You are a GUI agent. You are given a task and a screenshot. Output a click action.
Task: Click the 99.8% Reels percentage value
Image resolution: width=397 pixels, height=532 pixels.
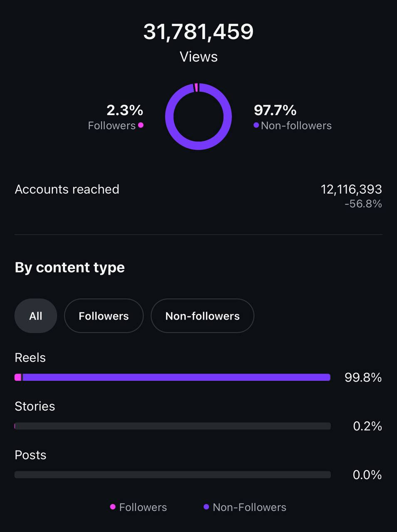click(363, 377)
